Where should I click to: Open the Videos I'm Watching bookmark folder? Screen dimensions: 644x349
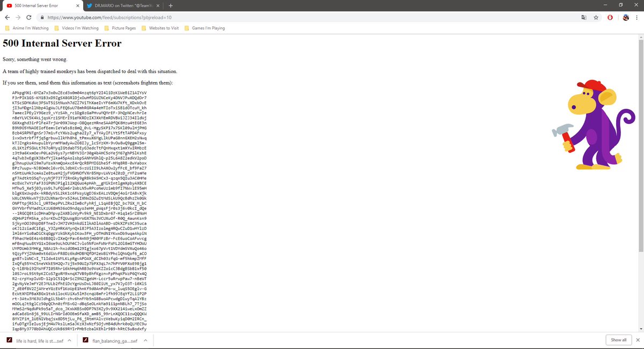click(76, 28)
